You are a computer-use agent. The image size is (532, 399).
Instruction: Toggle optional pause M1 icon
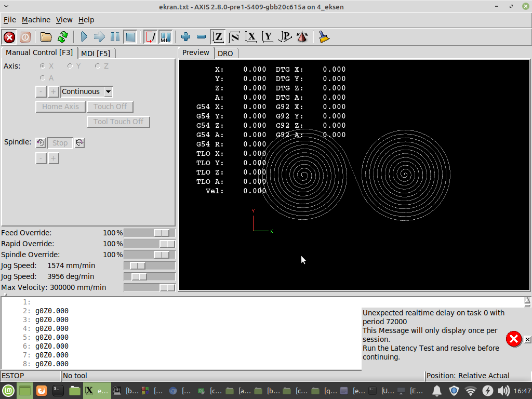pyautogui.click(x=166, y=37)
